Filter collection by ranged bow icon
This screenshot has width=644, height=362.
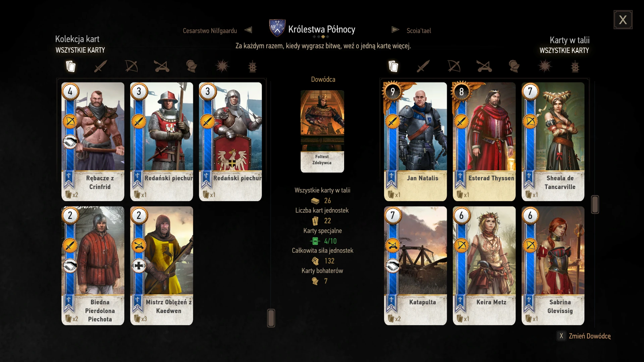[131, 66]
